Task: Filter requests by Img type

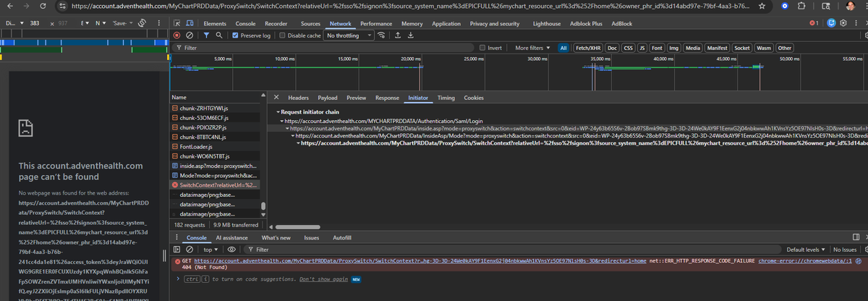Action: pyautogui.click(x=673, y=48)
